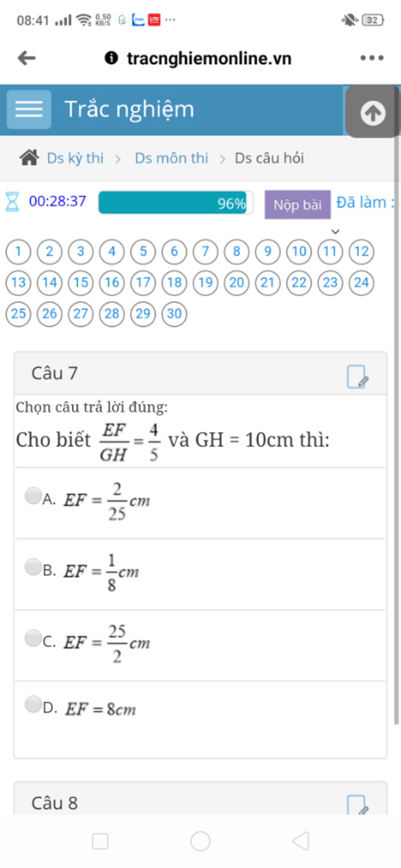Expand the chevron below Đã làm
Image resolution: width=401 pixels, height=868 pixels.
point(335,231)
